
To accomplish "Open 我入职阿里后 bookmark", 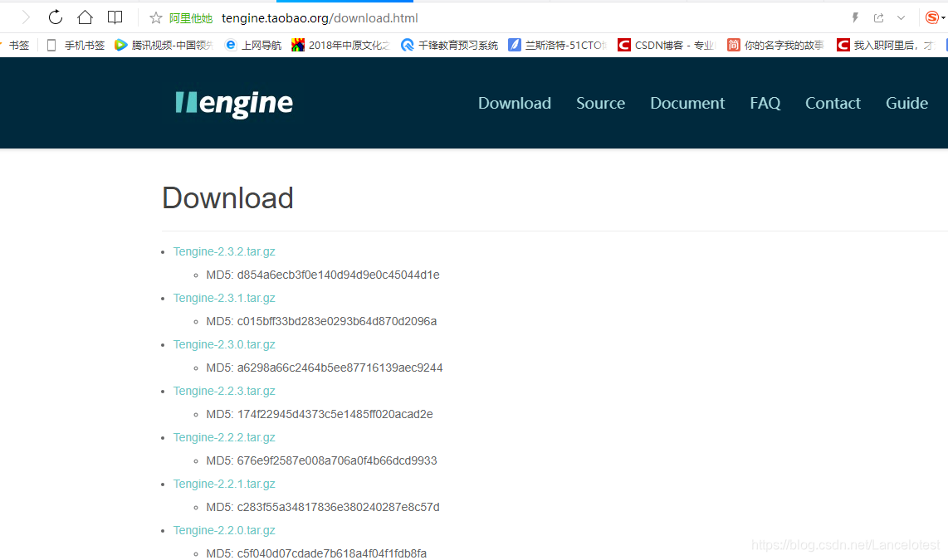I will click(886, 46).
